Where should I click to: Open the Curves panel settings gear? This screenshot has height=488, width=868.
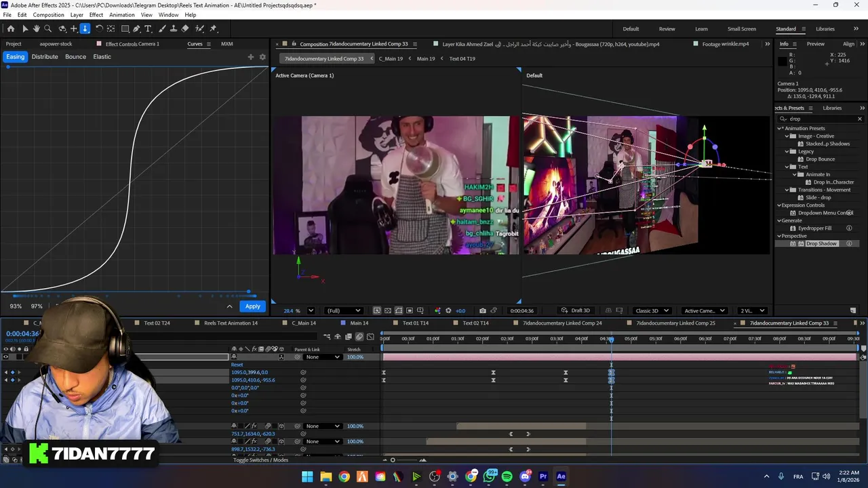(x=262, y=57)
